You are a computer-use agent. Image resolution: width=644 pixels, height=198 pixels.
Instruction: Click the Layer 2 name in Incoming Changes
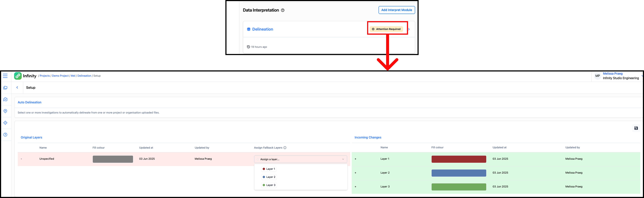(x=385, y=173)
